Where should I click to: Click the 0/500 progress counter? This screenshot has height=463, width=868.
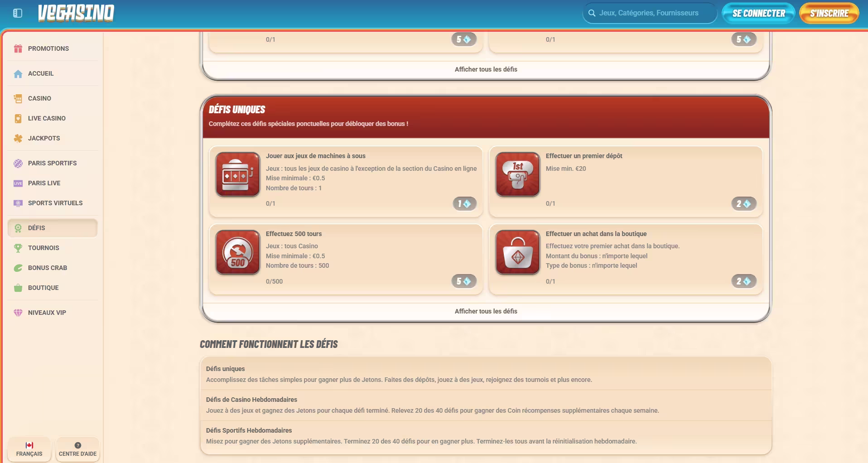[x=274, y=281]
